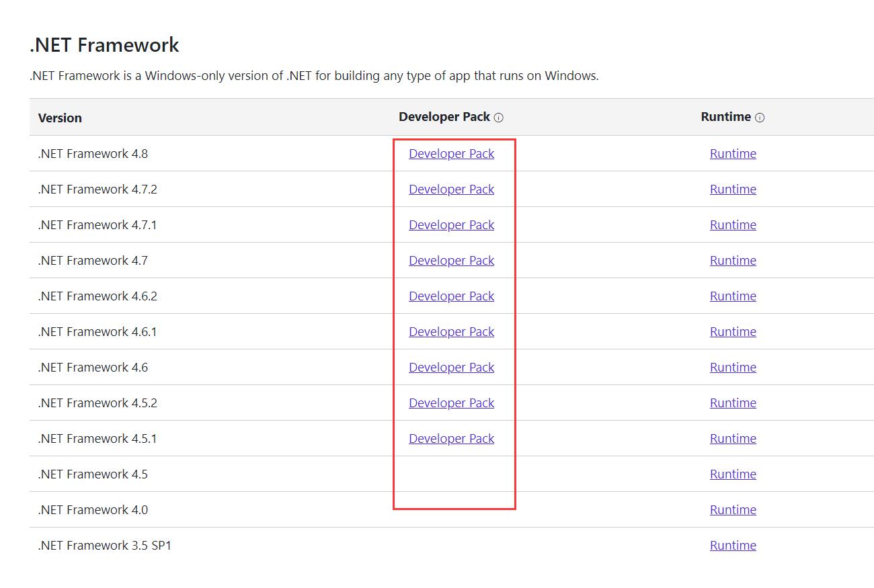Open Runtime link for .NET Framework 4.7.1
Viewport: 874px width, 588px height.
(733, 225)
